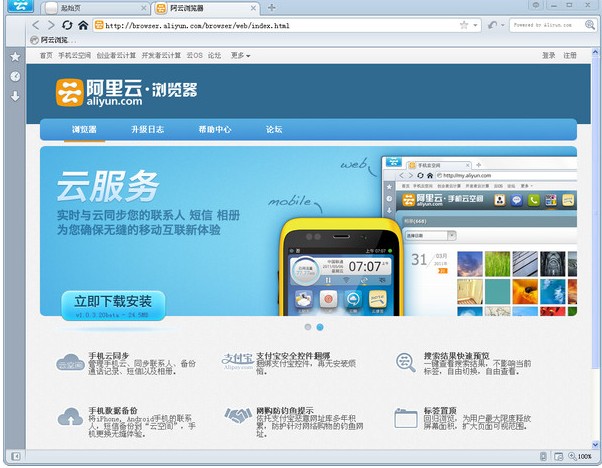Open downloads arrow in sidebar

click(x=15, y=96)
